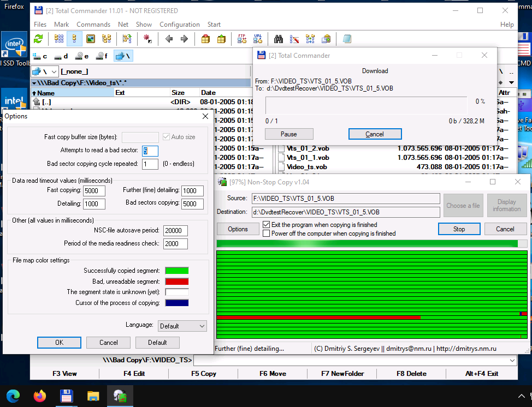Open the URL download toolbar icon
The height and width of the screenshot is (407, 532).
point(258,39)
